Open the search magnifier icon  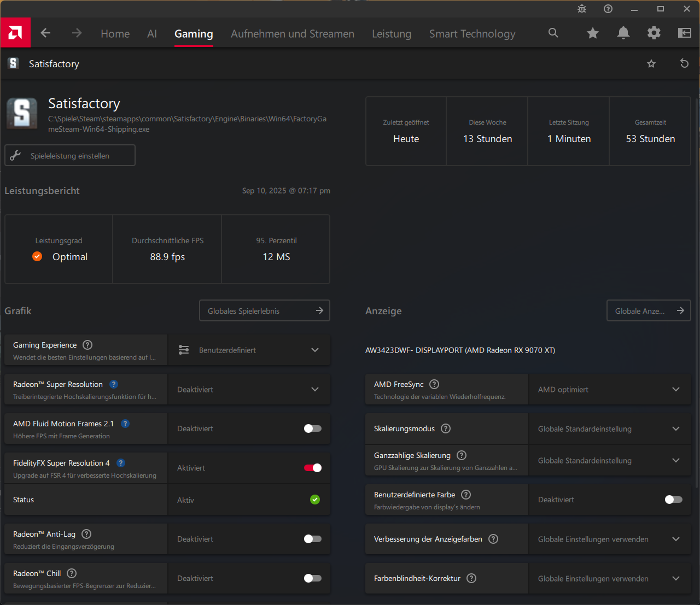pyautogui.click(x=553, y=33)
